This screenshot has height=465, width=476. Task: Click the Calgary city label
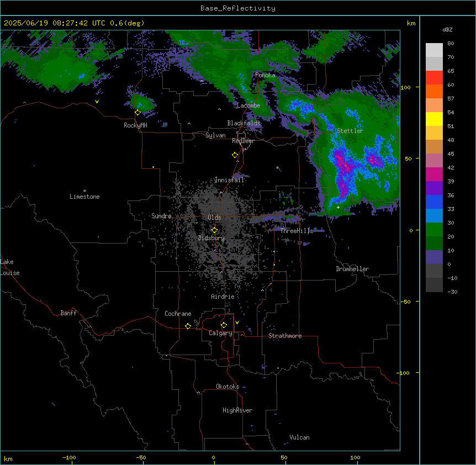[x=220, y=333]
